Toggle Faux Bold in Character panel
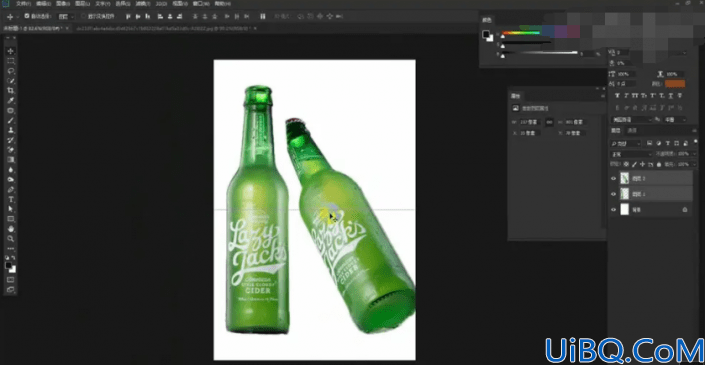 pyautogui.click(x=617, y=96)
